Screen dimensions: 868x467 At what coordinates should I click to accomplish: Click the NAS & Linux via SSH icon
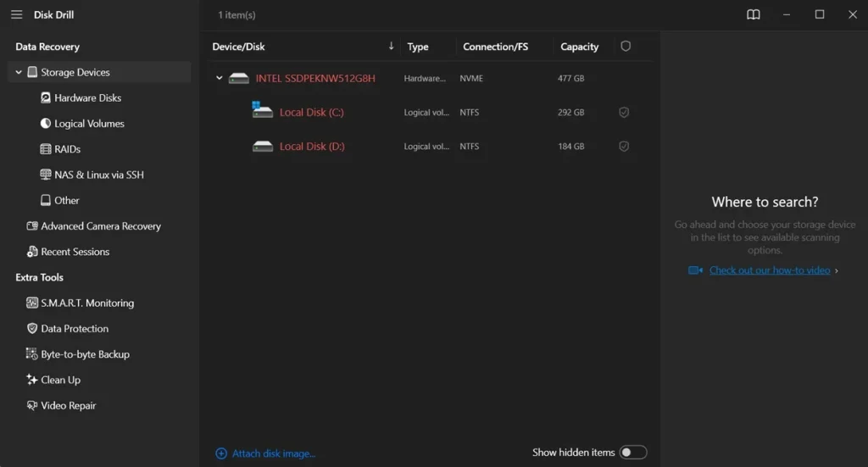(46, 175)
